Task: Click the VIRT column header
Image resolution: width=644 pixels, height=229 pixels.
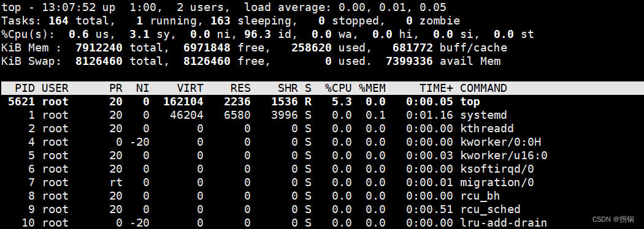Action: [x=190, y=88]
